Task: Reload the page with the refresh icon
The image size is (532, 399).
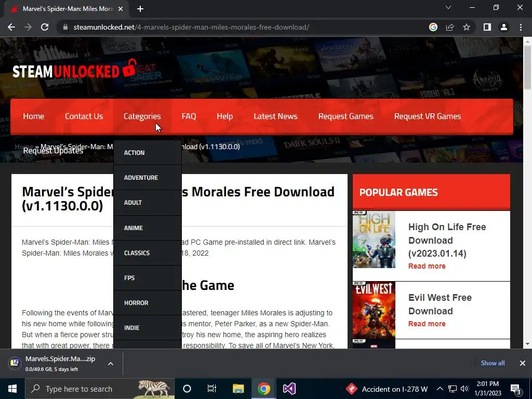Action: 45,27
